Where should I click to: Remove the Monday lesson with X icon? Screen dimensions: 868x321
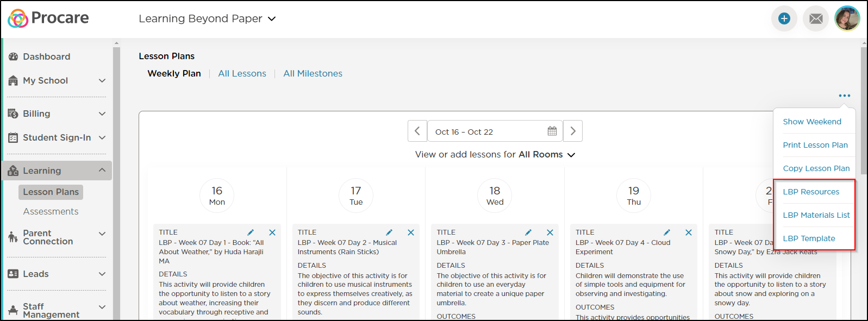(x=272, y=232)
